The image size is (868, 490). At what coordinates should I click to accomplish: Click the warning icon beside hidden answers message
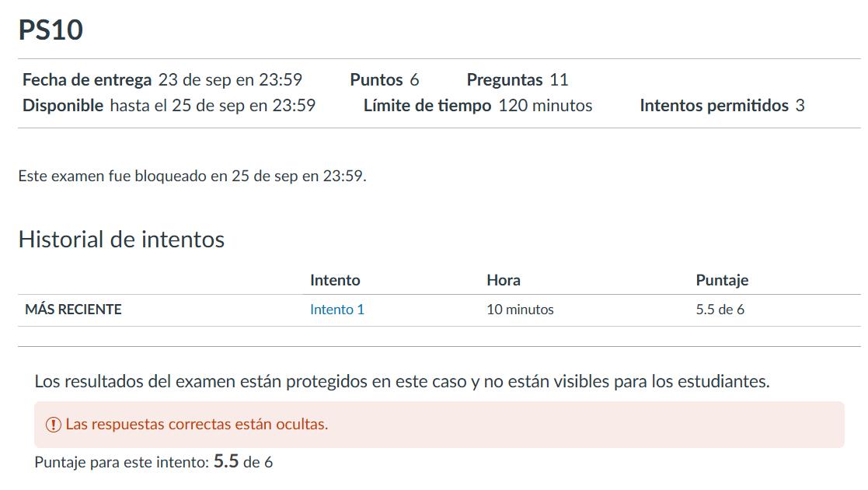(x=53, y=425)
